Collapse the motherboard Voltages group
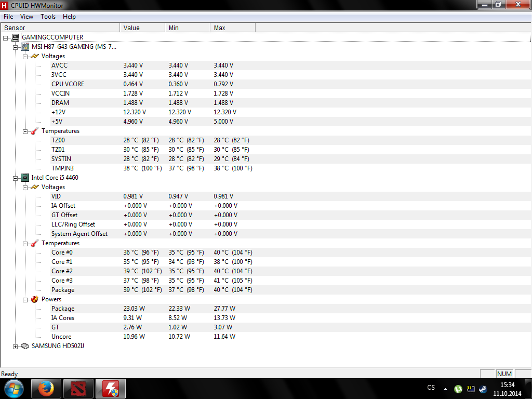The width and height of the screenshot is (532, 399). 25,57
